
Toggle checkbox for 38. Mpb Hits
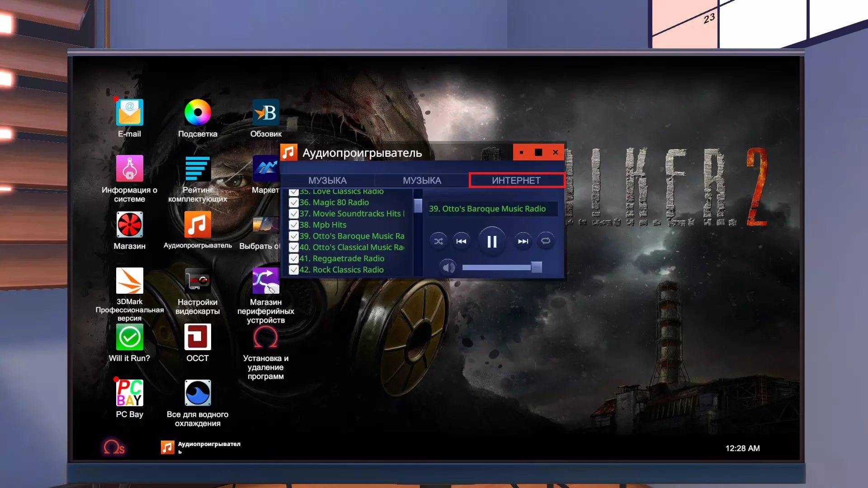point(294,225)
